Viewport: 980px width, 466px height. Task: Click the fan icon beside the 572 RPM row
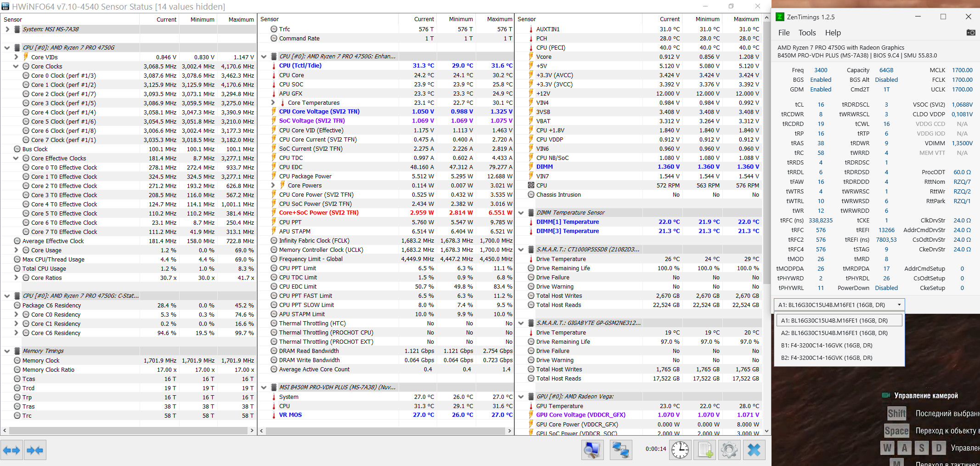tap(531, 185)
